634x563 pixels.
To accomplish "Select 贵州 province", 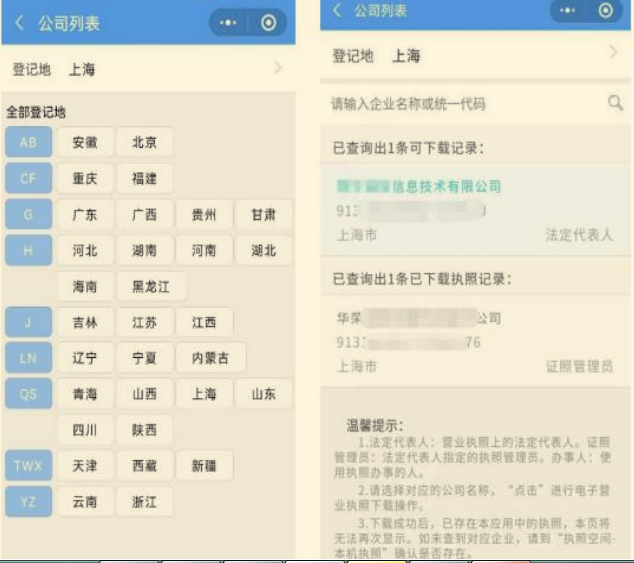I will click(x=204, y=214).
